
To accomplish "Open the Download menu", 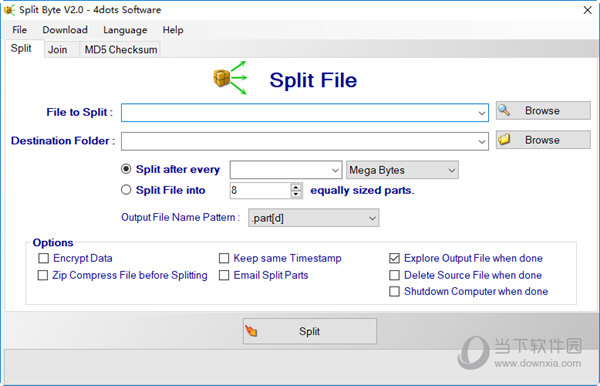I will [65, 30].
